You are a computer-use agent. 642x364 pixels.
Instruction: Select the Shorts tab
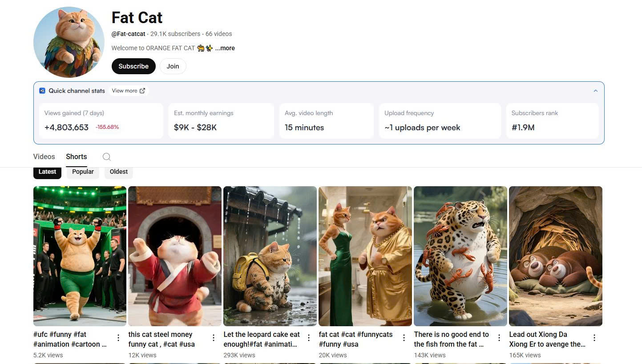pyautogui.click(x=77, y=157)
